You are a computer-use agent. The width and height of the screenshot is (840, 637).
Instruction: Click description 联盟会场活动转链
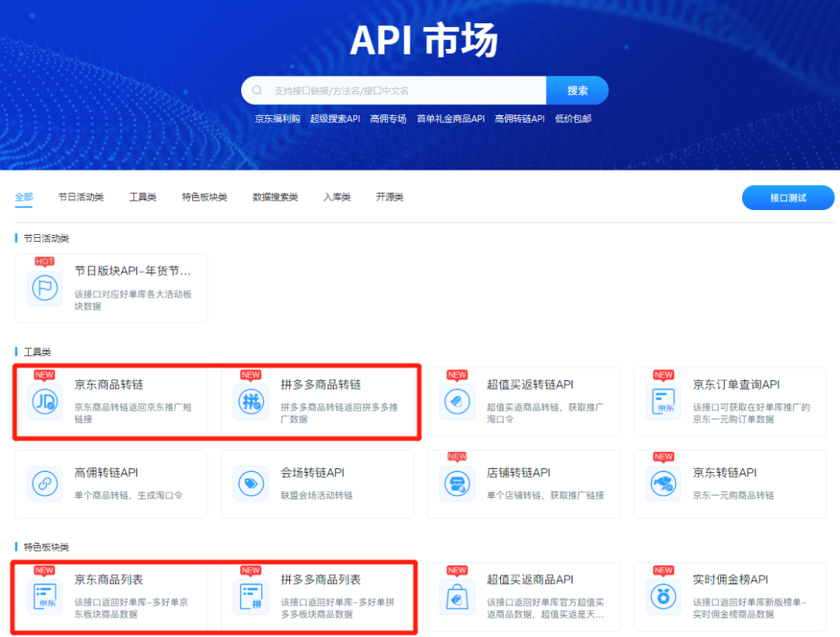coord(317,495)
